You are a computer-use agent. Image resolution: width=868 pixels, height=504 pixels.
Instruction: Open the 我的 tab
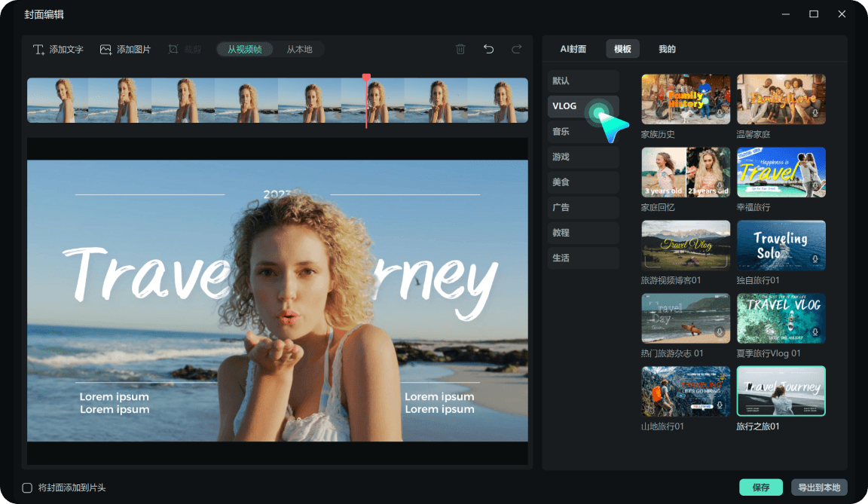click(667, 49)
